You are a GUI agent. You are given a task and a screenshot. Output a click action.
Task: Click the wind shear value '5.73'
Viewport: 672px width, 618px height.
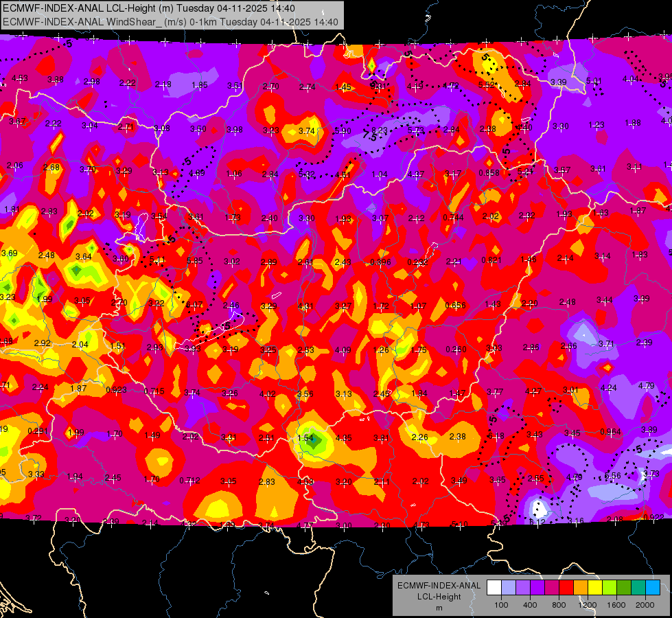click(416, 130)
